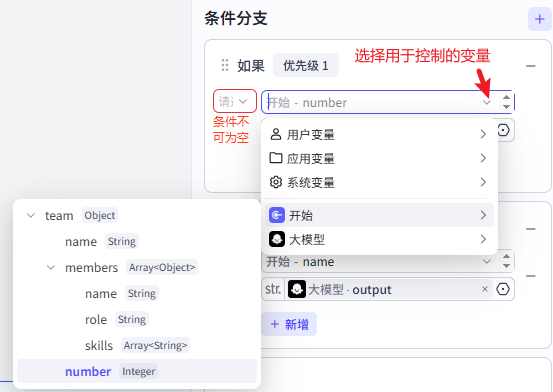
Task: Click the up arrow of the number field stepper
Action: (506, 98)
